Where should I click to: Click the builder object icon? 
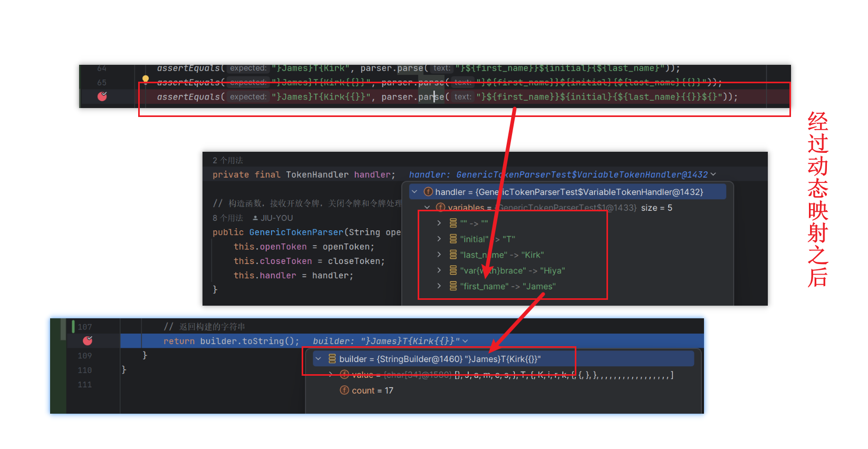(332, 359)
